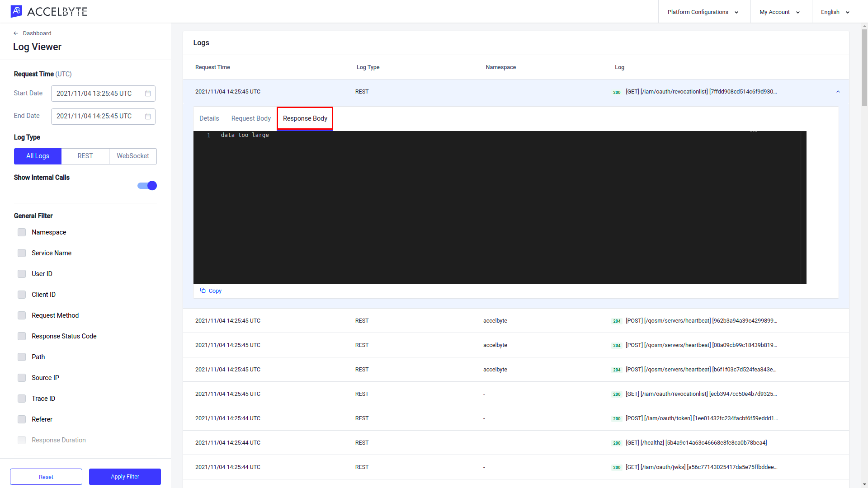
Task: Expand the English language selector
Action: tap(834, 11)
